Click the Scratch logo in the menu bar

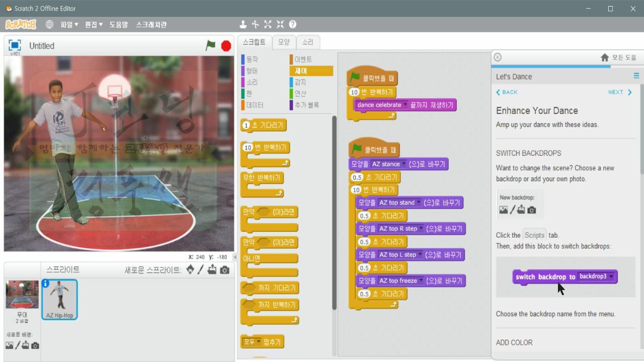(x=21, y=24)
